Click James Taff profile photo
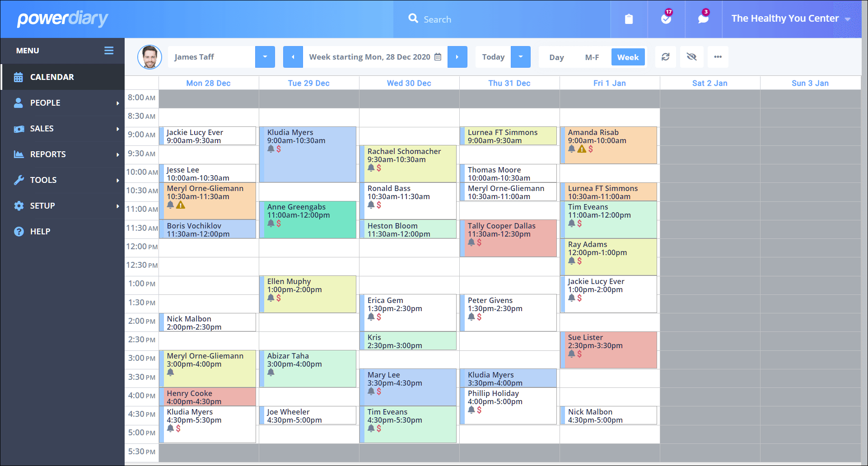 150,57
